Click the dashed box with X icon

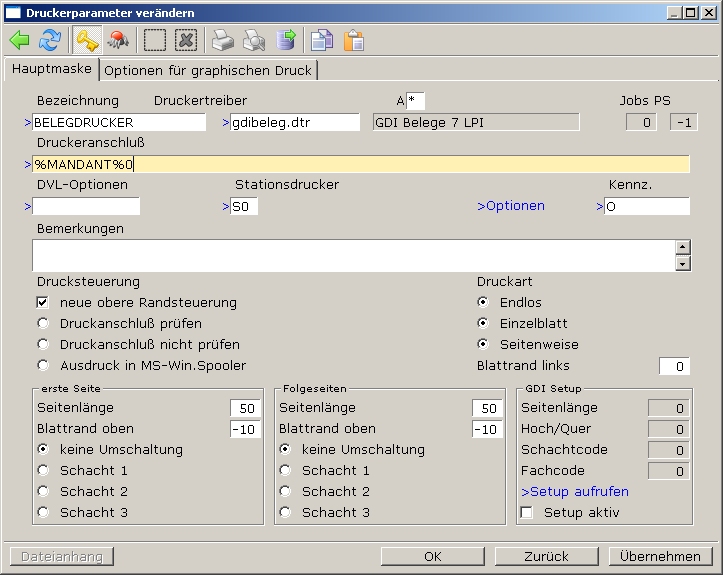coord(186,40)
